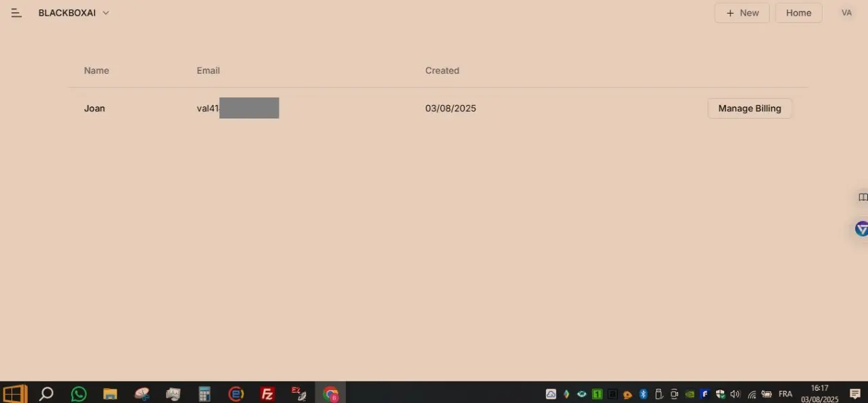Launch FileZilla from the taskbar
868x403 pixels.
(x=267, y=394)
